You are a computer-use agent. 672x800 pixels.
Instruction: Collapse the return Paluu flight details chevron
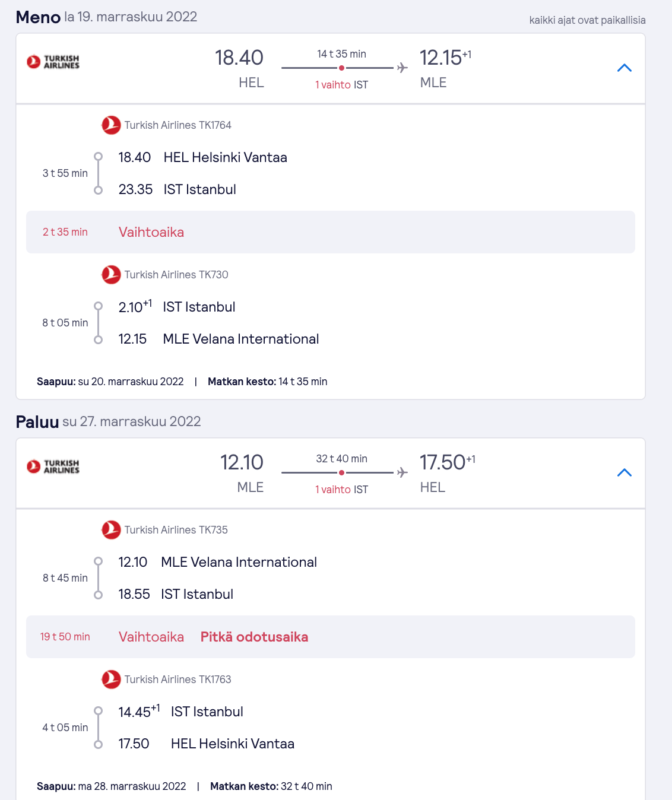(x=624, y=472)
